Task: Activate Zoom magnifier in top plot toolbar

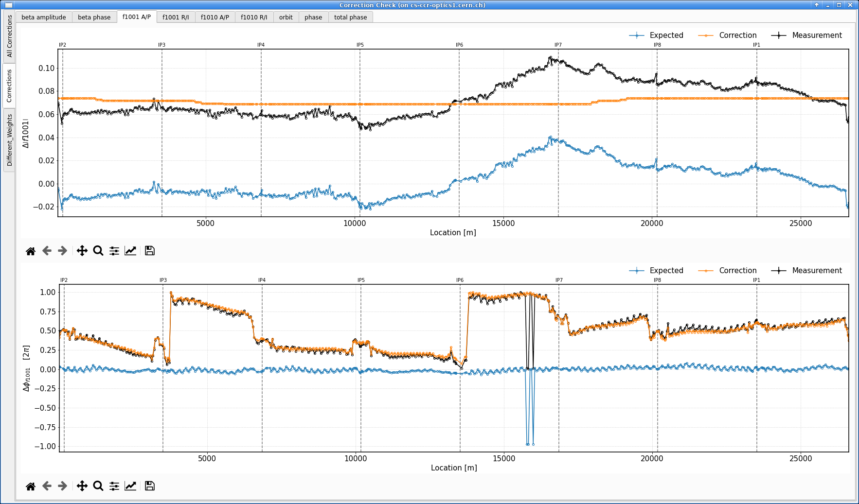Action: (98, 251)
